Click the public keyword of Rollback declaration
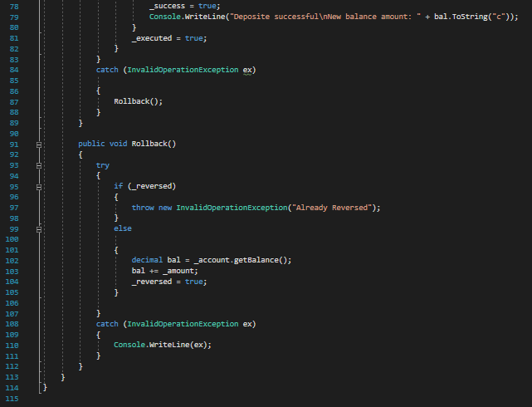Viewport: 532px width, 407px height. 91,144
